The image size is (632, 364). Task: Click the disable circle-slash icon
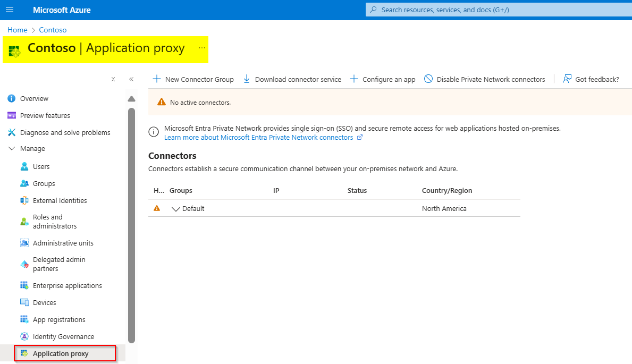click(x=428, y=79)
